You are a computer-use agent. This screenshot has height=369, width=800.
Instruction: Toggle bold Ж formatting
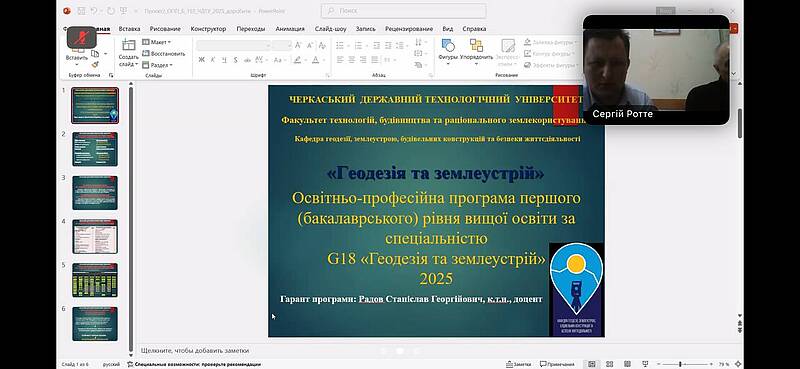click(x=202, y=60)
